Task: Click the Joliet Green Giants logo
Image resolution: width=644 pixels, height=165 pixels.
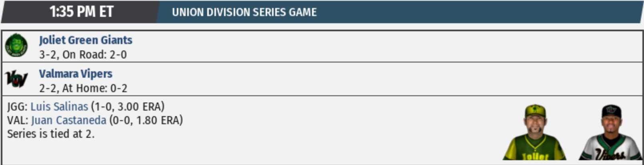Action: pyautogui.click(x=16, y=45)
